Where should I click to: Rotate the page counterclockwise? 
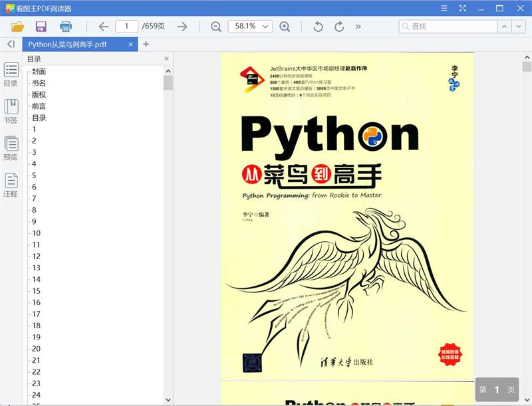tap(317, 25)
